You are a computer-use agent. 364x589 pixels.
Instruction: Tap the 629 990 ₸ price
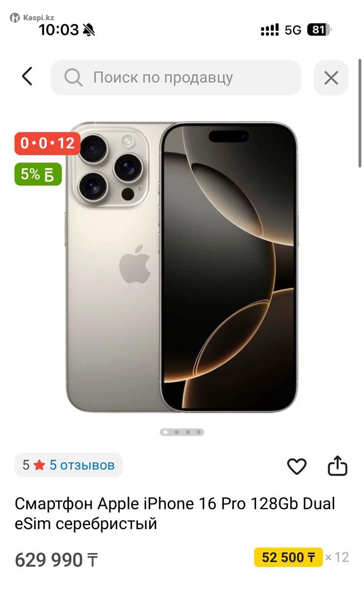pos(56,560)
